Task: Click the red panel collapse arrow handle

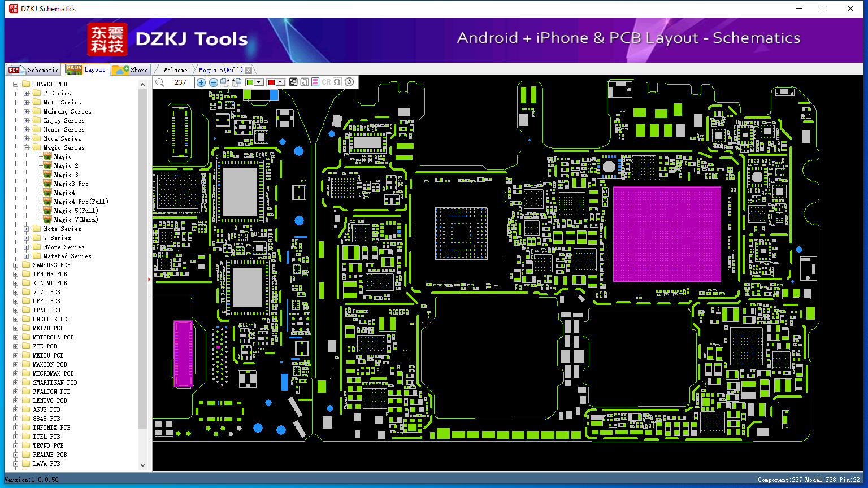Action: click(149, 279)
